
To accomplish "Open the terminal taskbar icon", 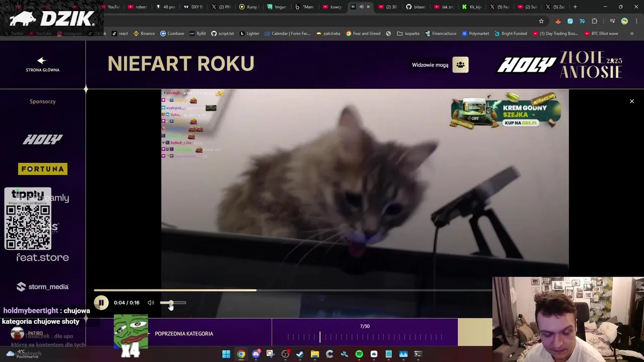I will (x=418, y=354).
